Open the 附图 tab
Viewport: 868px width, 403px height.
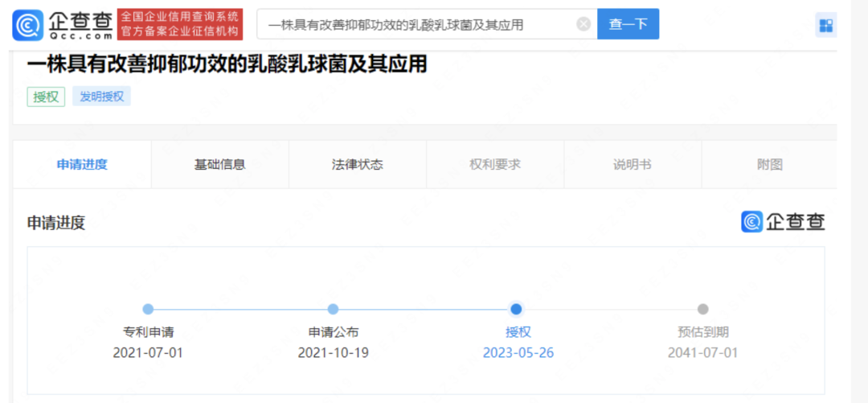click(x=769, y=165)
